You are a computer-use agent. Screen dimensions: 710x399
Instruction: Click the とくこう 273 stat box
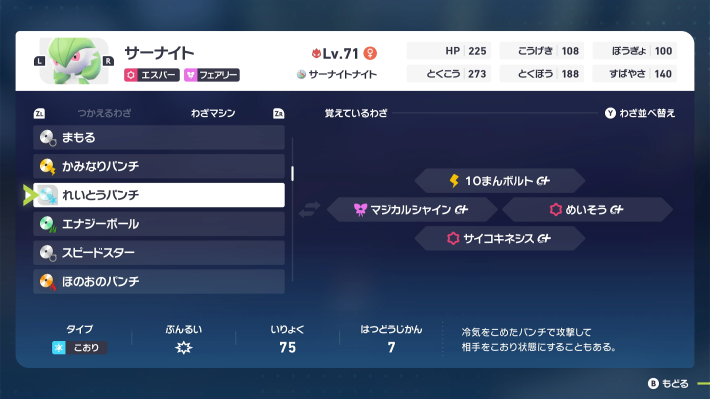pyautogui.click(x=448, y=73)
